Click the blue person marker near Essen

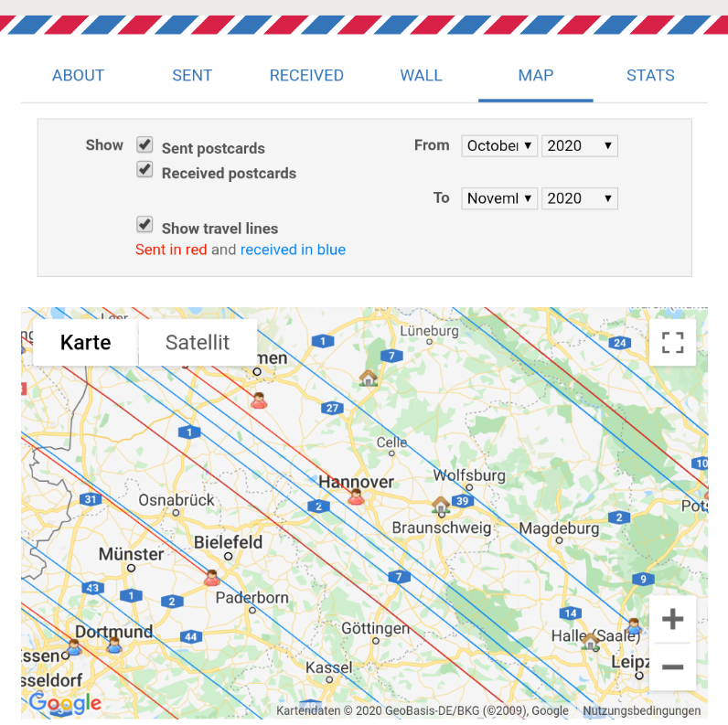74,646
